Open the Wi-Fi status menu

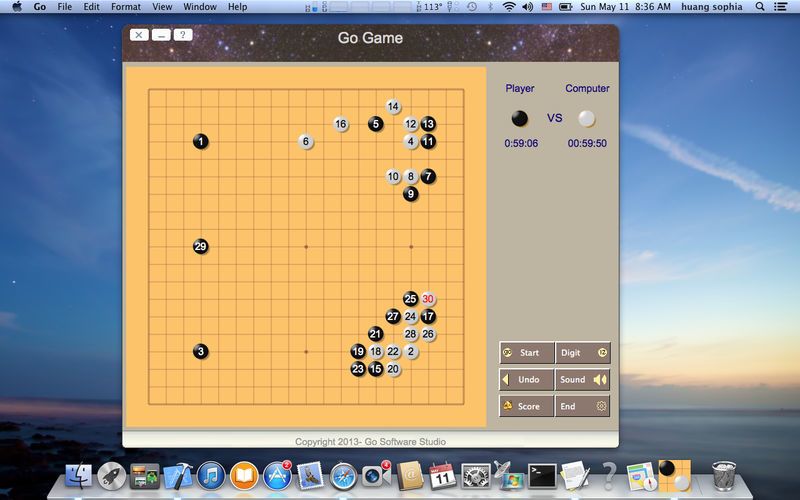click(x=509, y=7)
